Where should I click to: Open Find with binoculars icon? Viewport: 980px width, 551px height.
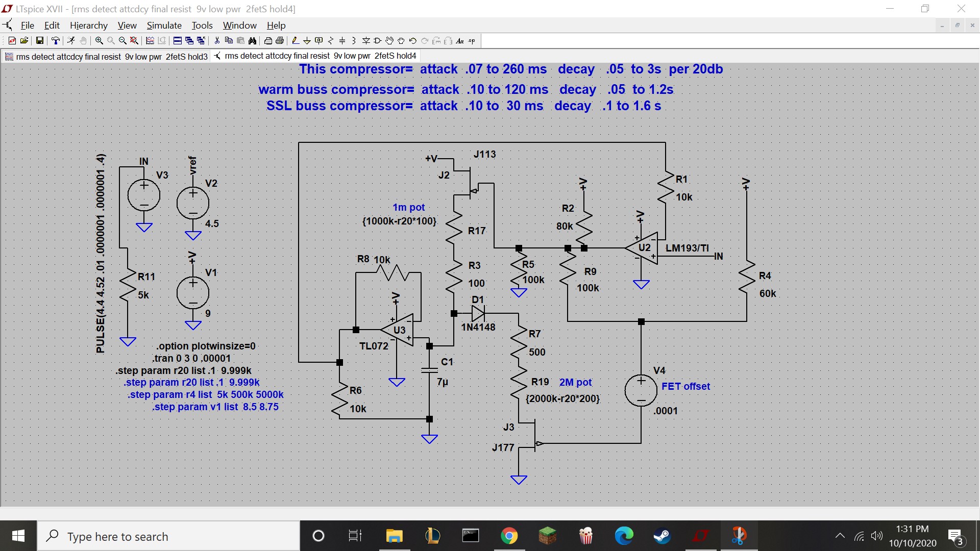252,41
